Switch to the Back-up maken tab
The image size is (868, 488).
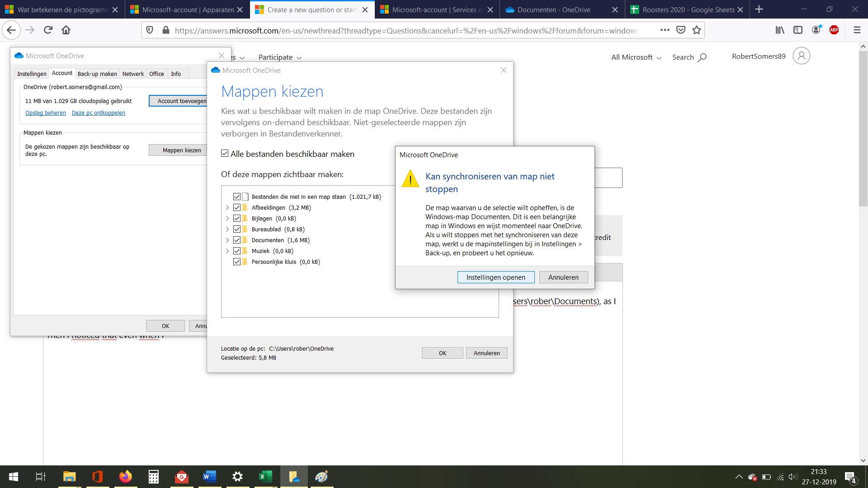(x=97, y=74)
